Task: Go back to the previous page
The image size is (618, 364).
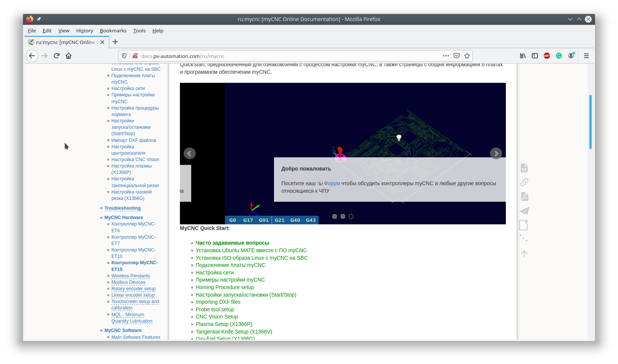Action: pos(32,56)
